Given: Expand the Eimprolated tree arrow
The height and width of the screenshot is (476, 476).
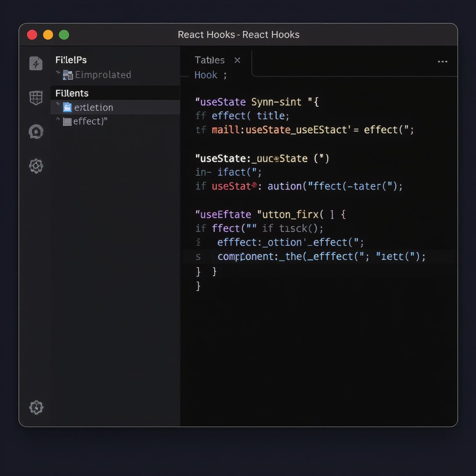Looking at the screenshot, I should (x=58, y=73).
